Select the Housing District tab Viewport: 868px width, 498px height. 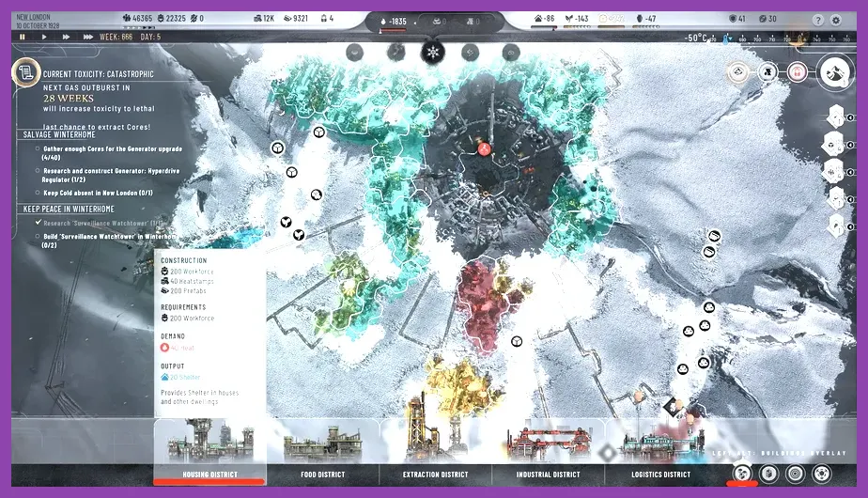pos(209,475)
